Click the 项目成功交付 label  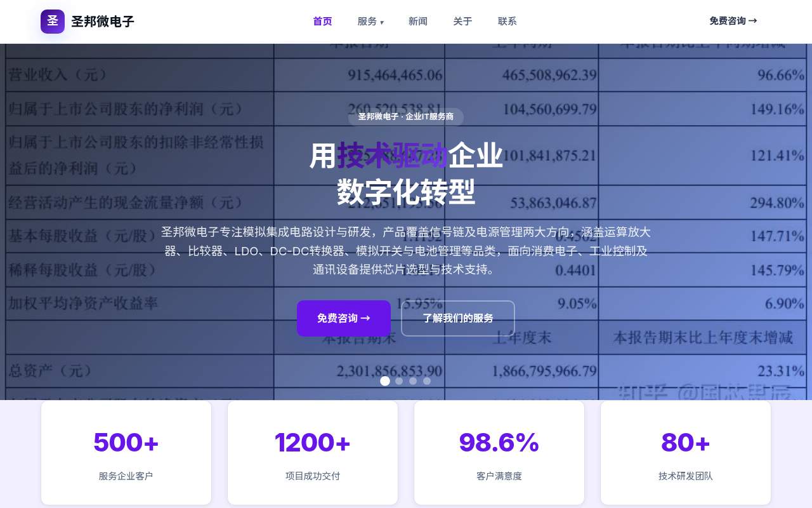[313, 476]
